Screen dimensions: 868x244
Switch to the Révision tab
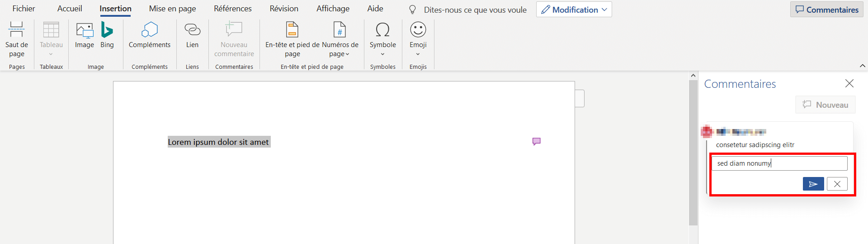click(284, 9)
